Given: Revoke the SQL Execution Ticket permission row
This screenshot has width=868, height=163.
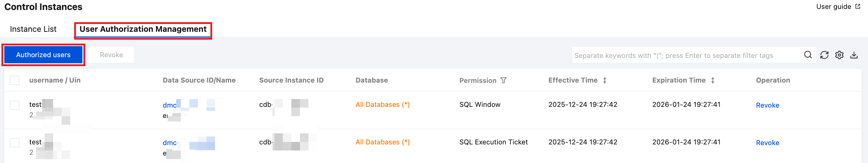Looking at the screenshot, I should (767, 143).
